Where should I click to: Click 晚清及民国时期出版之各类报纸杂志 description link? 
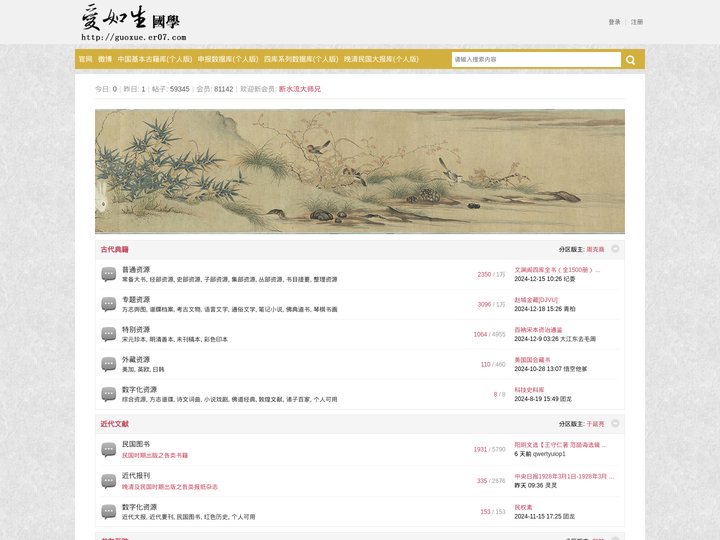click(x=170, y=487)
